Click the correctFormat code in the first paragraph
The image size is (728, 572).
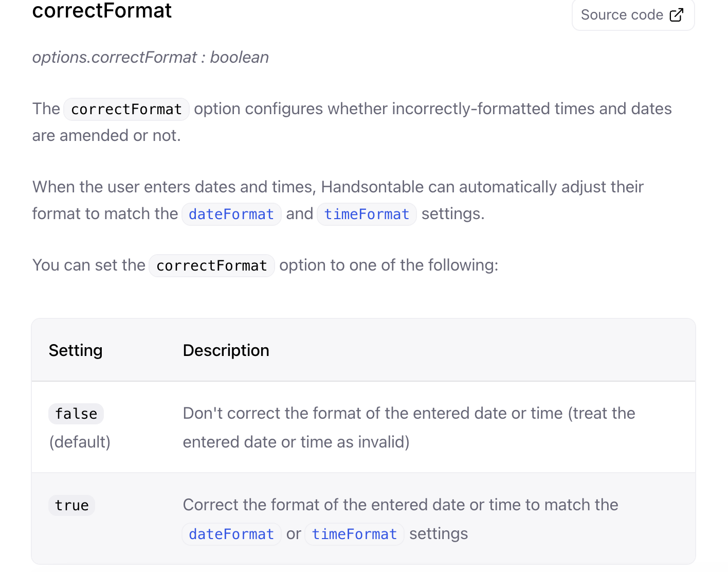pos(126,109)
